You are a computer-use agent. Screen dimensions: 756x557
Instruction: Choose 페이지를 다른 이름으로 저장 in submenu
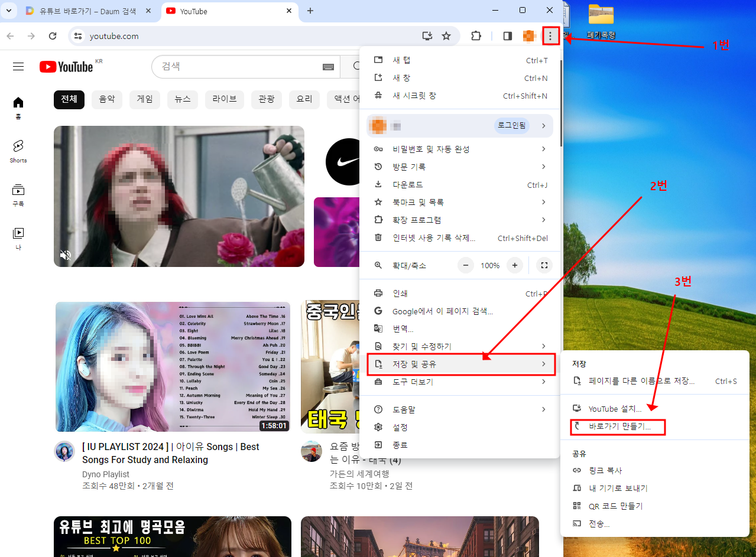point(655,381)
